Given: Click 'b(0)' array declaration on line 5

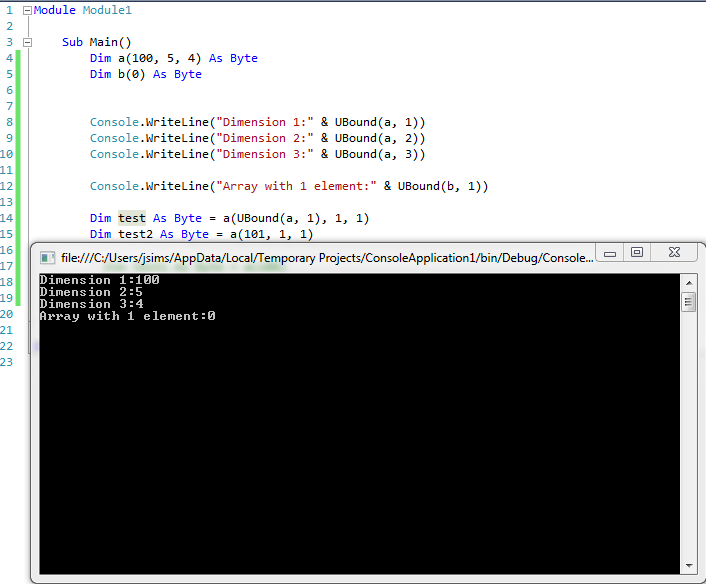Looking at the screenshot, I should (131, 74).
